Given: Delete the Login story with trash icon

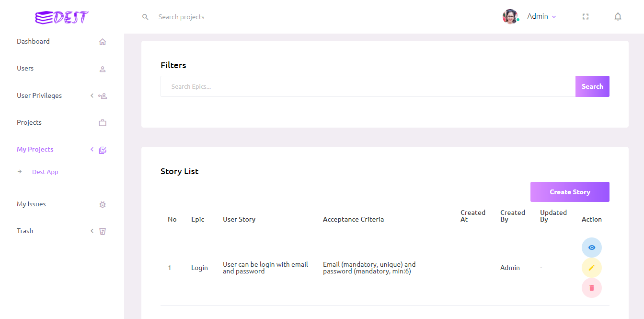Looking at the screenshot, I should coord(592,288).
